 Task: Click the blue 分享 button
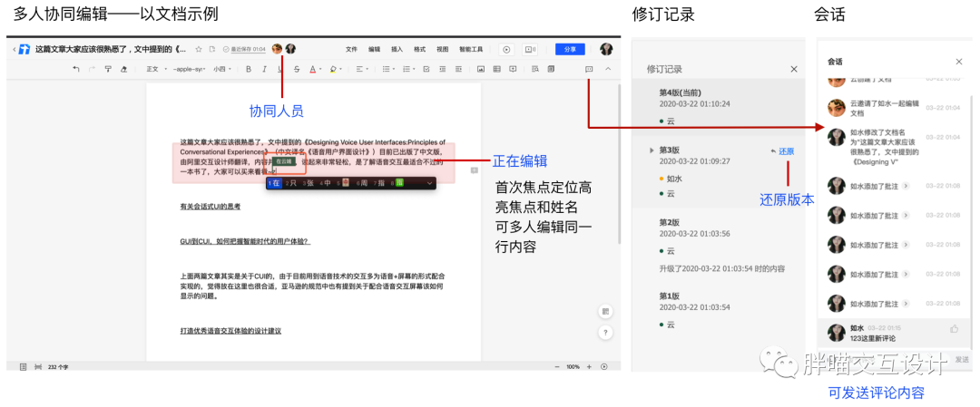[570, 49]
